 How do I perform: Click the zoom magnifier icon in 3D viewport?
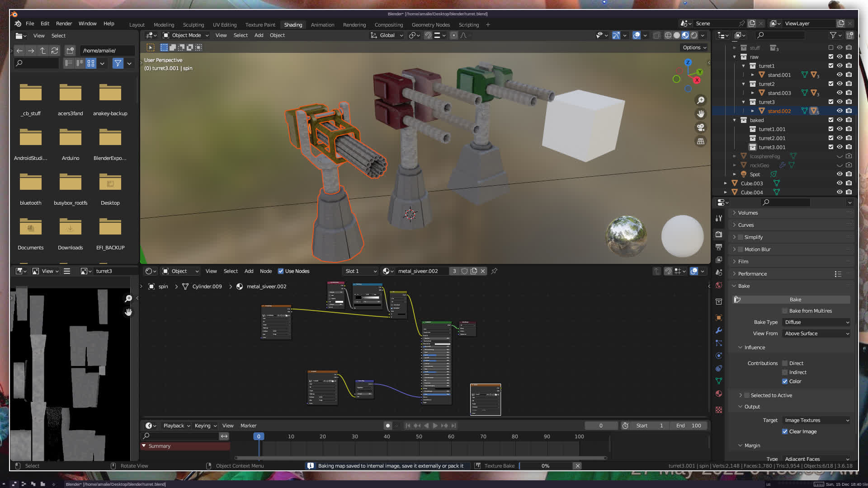point(701,100)
